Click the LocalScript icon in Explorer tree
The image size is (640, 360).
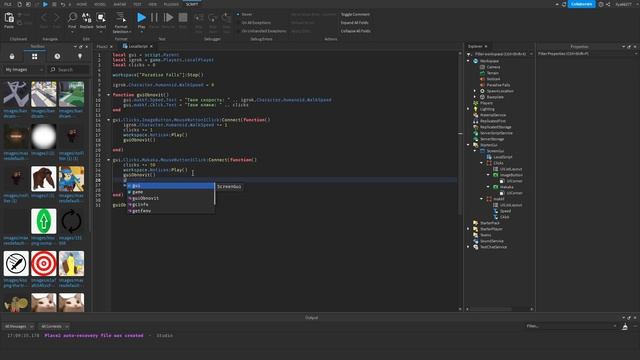(x=489, y=157)
